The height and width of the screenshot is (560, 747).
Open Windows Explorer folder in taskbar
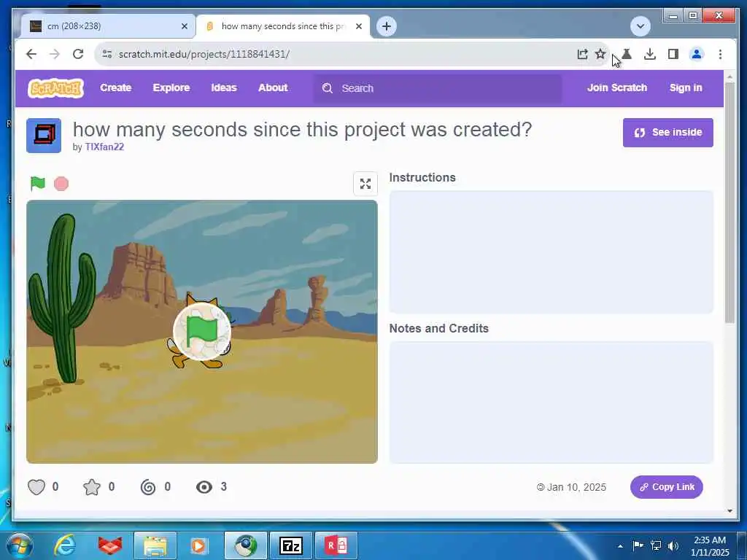coord(155,545)
